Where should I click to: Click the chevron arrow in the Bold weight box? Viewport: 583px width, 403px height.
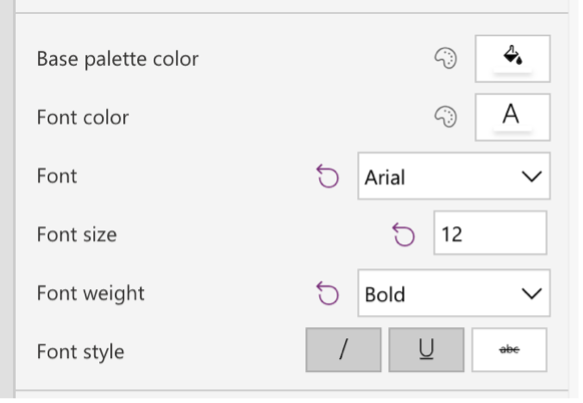[531, 294]
